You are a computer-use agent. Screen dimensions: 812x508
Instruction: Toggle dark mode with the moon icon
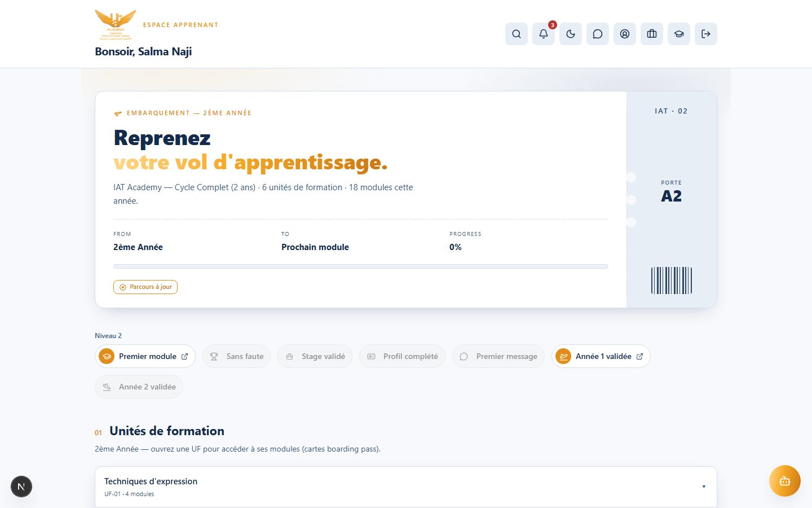pyautogui.click(x=571, y=34)
